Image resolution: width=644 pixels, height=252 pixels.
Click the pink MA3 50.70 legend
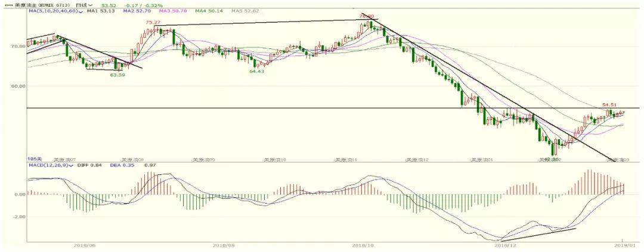172,11
